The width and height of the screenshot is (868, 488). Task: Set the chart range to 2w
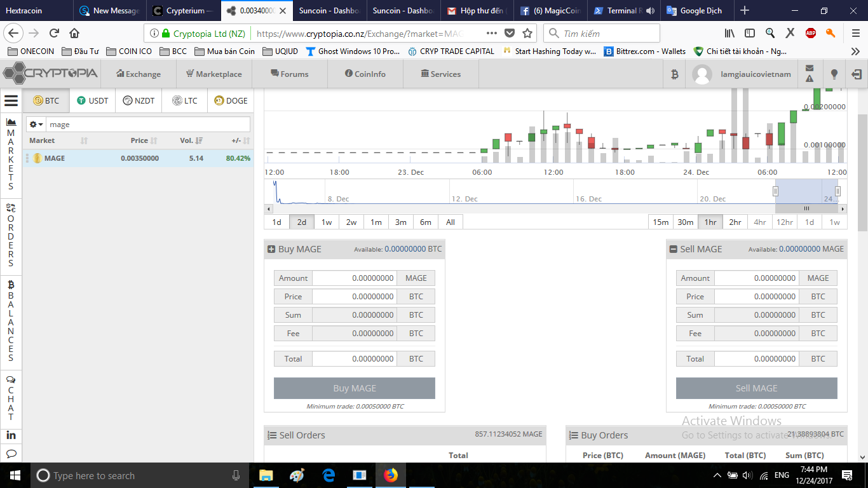tap(351, 222)
